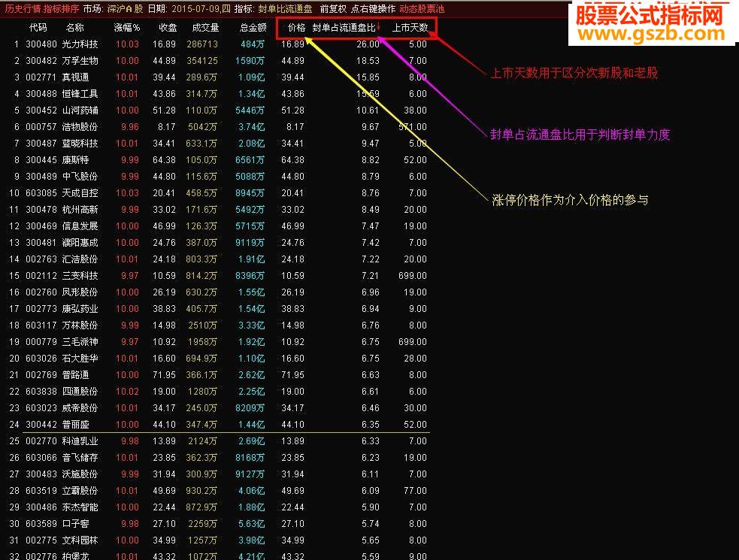Select stock 口子窖
The height and width of the screenshot is (560, 739).
click(75, 524)
